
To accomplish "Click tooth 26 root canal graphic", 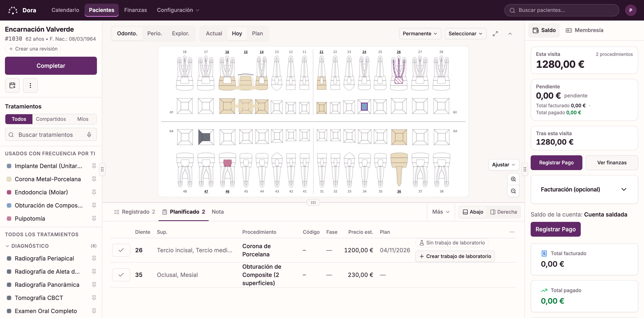I will pyautogui.click(x=399, y=73).
